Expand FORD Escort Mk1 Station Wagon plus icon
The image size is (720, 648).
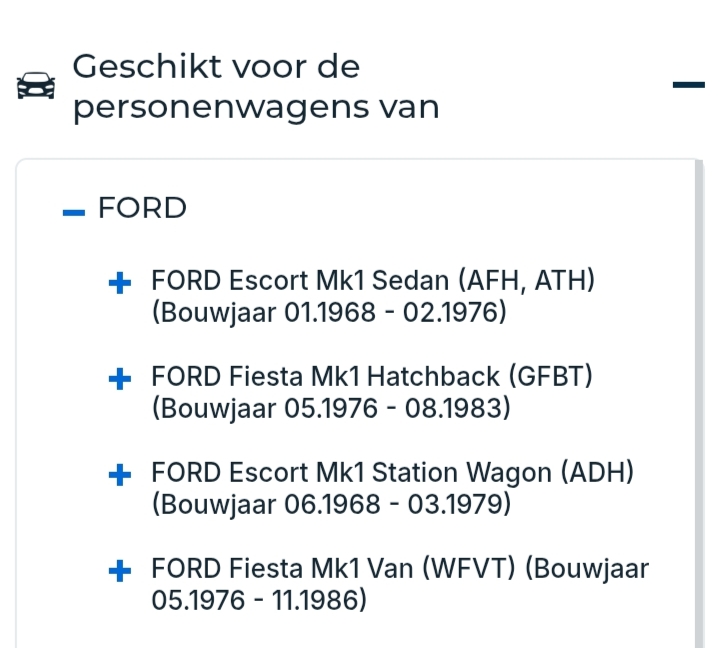tap(120, 475)
